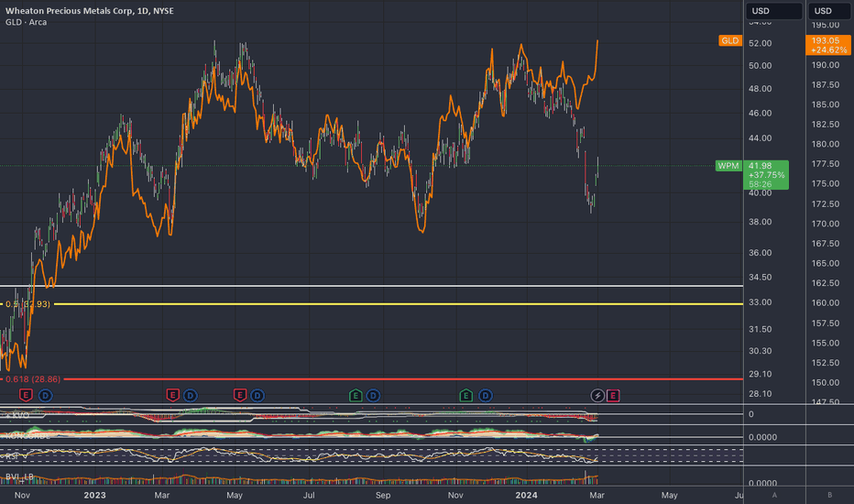
Task: Click the 34.50 level on the price scale
Action: click(760, 278)
